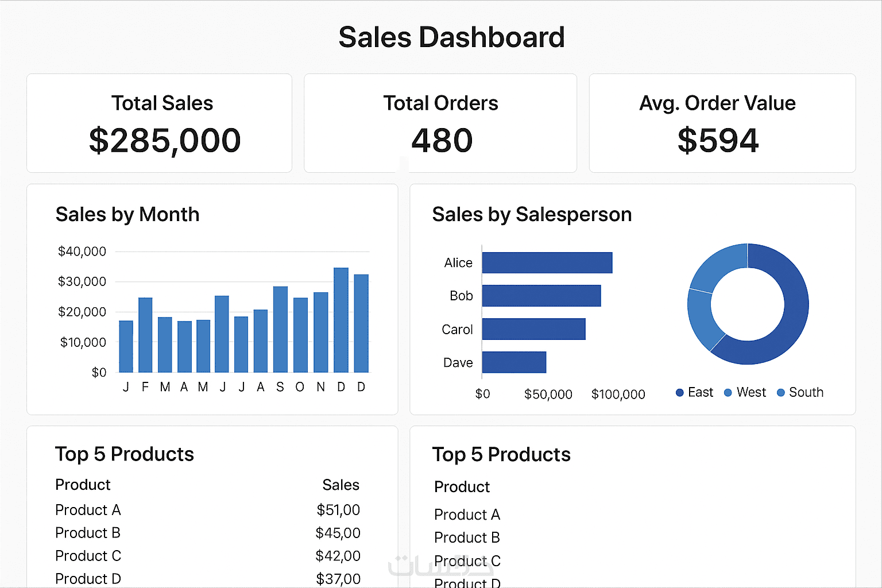Select Dave's sales bar
Screen dimensions: 882x588
(514, 362)
